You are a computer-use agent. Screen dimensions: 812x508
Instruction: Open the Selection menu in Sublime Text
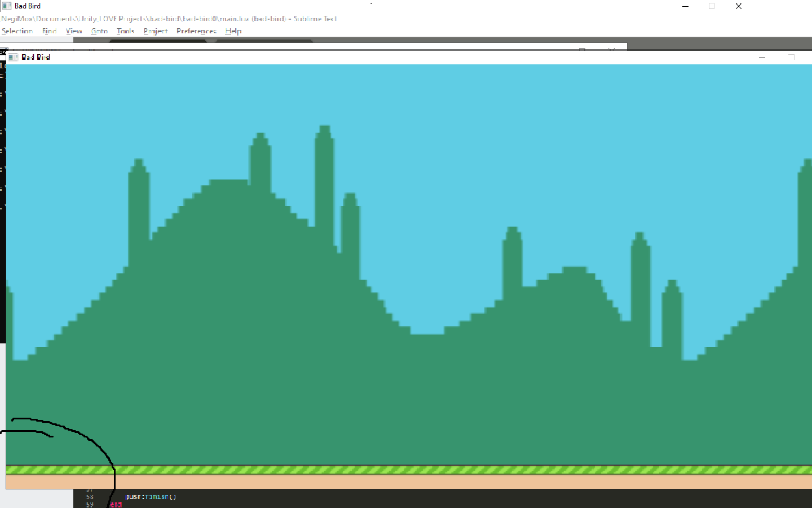click(17, 31)
